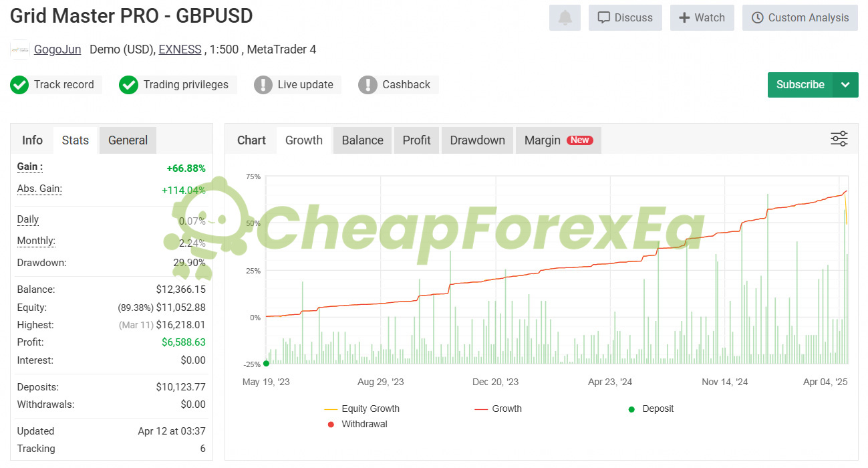The height and width of the screenshot is (468, 868).
Task: Open GogoJun profile link
Action: 57,49
